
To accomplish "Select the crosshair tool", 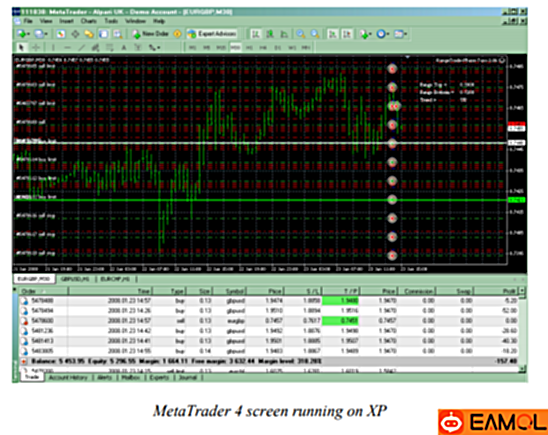I will 36,47.
